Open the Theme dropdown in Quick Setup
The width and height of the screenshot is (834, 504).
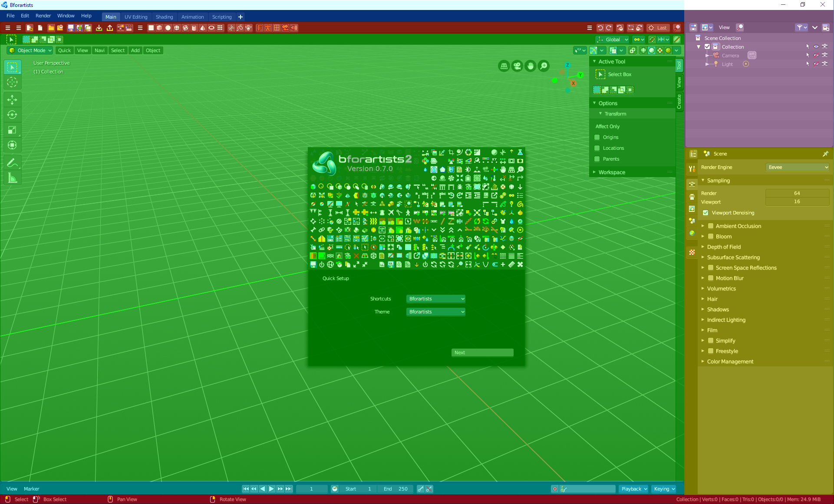(x=436, y=312)
